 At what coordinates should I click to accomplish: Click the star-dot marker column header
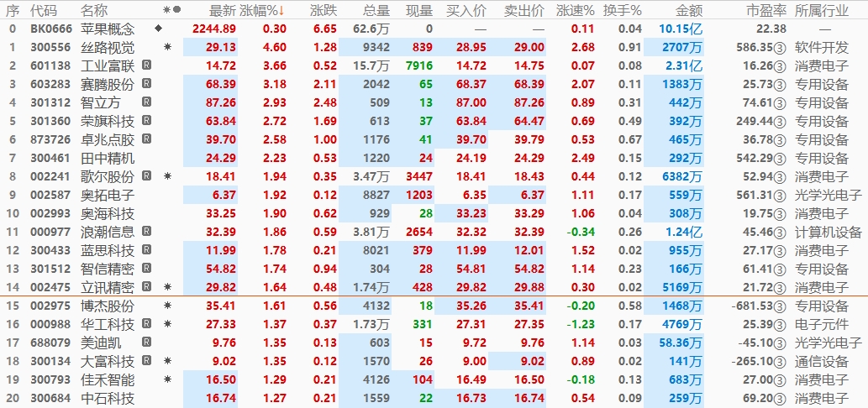pos(172,9)
